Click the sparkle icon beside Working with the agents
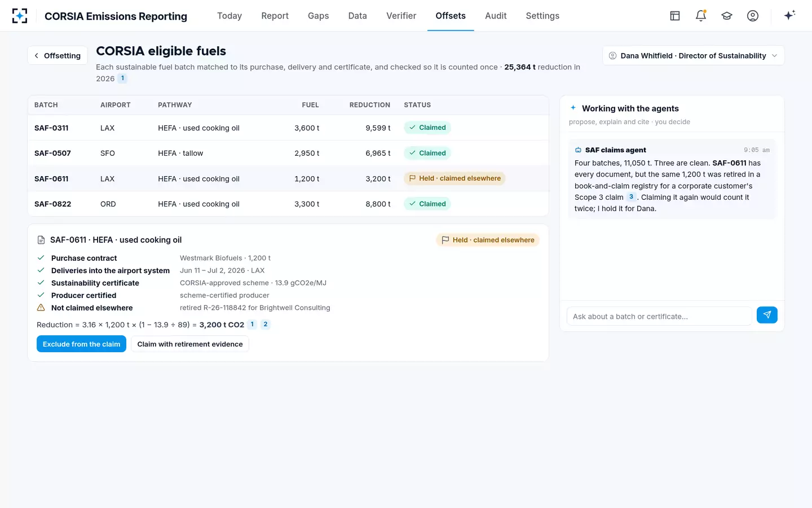The height and width of the screenshot is (508, 812). click(573, 108)
